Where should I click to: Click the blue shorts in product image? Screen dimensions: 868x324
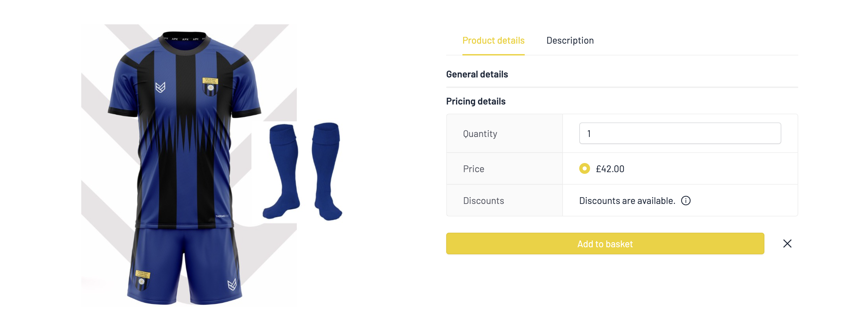coord(185,266)
